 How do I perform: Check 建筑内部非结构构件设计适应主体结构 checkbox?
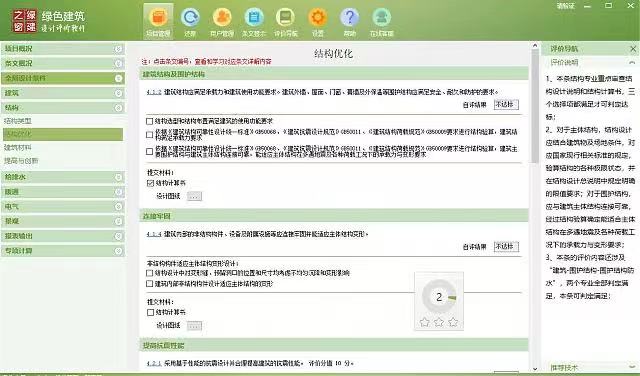tap(149, 283)
